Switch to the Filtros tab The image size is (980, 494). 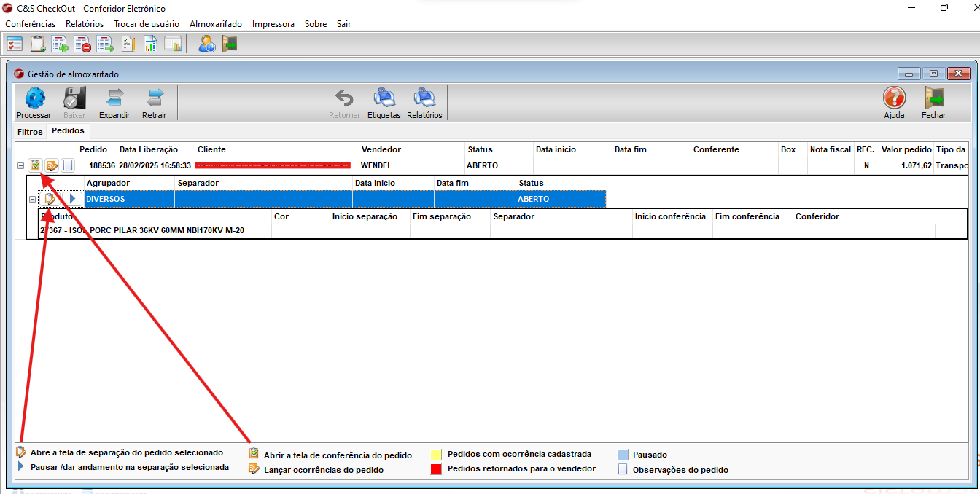coord(31,132)
